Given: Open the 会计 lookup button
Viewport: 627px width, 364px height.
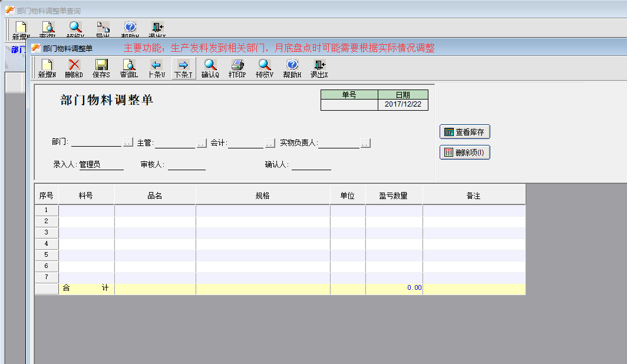Looking at the screenshot, I should (x=270, y=143).
